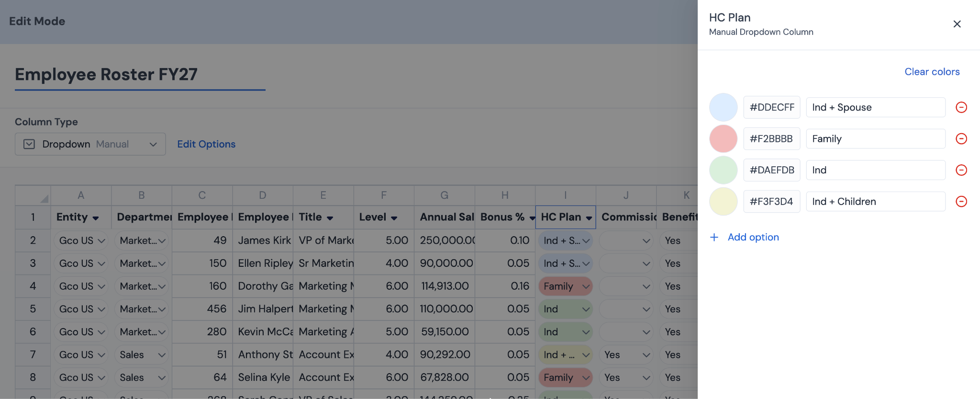
Task: Edit the #DAEFDB hex color field
Action: [x=772, y=170]
